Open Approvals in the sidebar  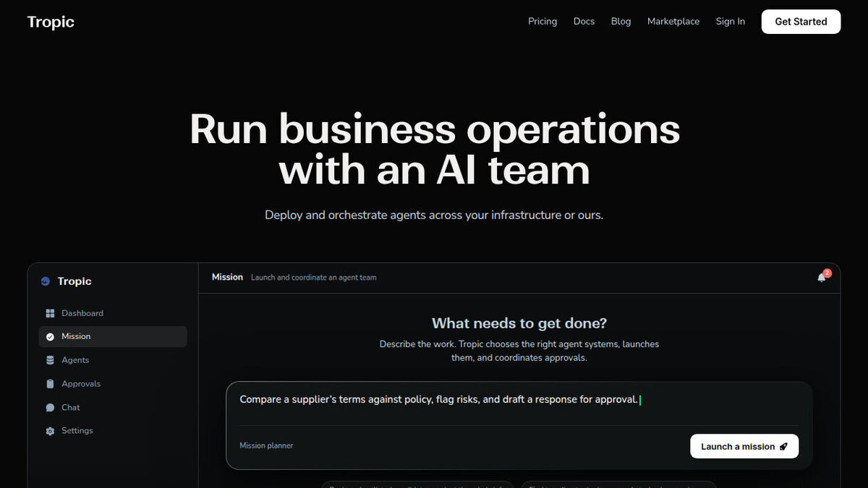click(x=113, y=384)
